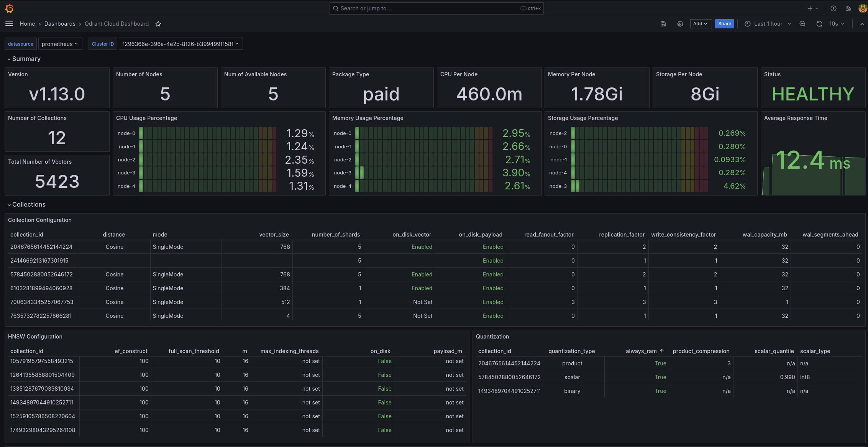Open dashboard settings via the gear icon
The width and height of the screenshot is (868, 447).
coord(680,24)
